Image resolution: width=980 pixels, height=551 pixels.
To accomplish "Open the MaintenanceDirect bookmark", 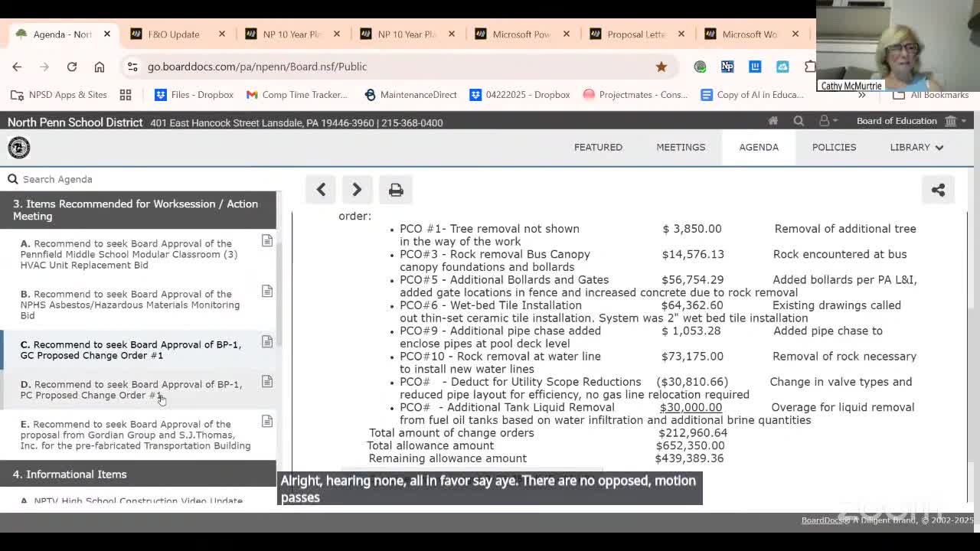I will pos(410,95).
